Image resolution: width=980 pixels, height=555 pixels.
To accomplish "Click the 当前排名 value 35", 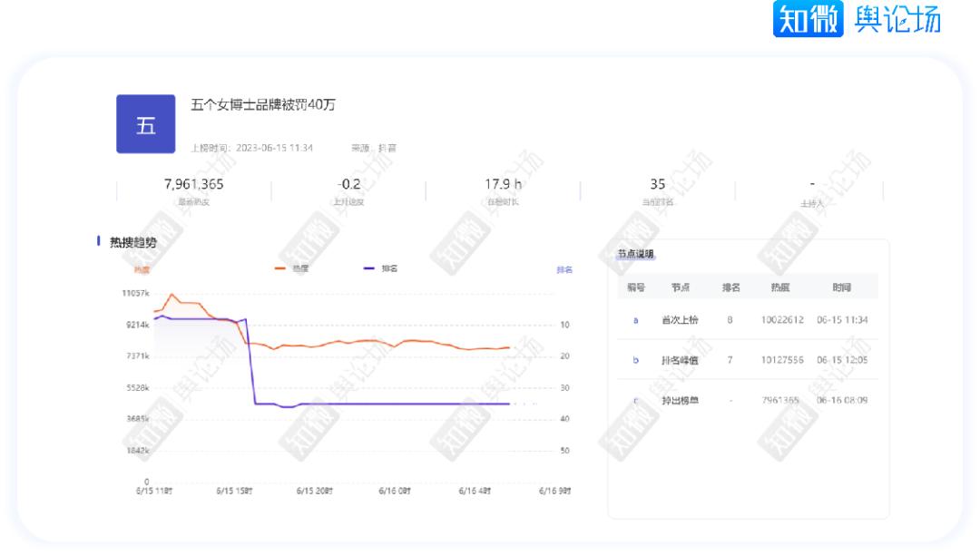I will pos(658,184).
